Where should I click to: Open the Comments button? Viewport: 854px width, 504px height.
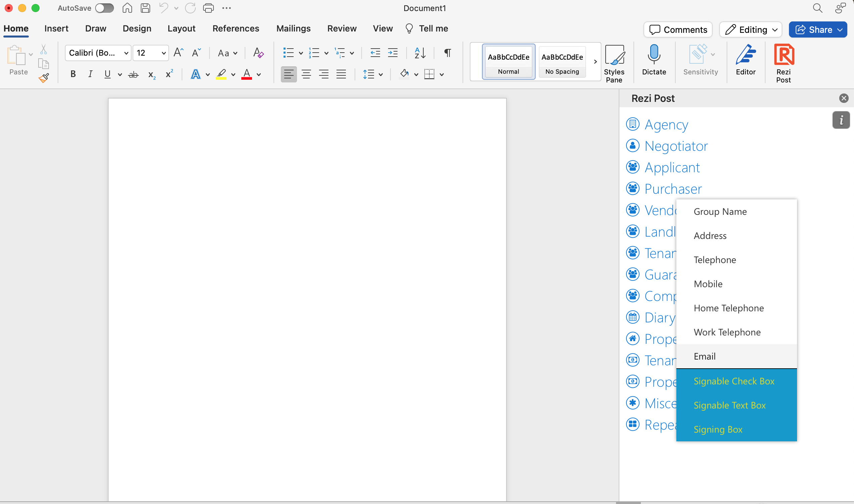678,29
